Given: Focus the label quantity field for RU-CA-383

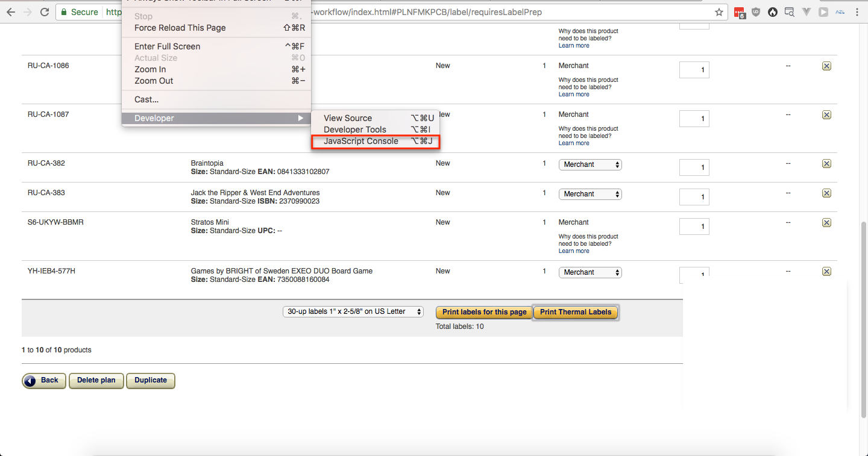Looking at the screenshot, I should 694,197.
